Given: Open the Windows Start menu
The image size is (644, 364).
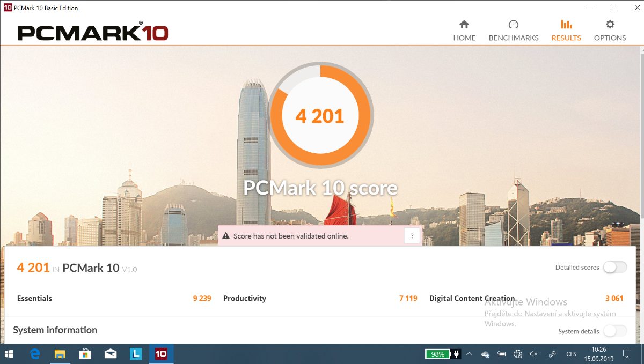Looking at the screenshot, I should point(10,354).
